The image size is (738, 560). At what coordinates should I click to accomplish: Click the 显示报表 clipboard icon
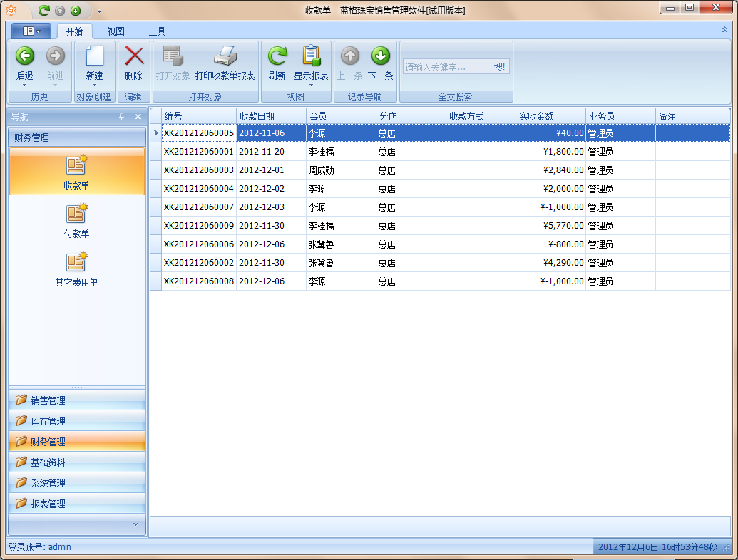tap(311, 56)
